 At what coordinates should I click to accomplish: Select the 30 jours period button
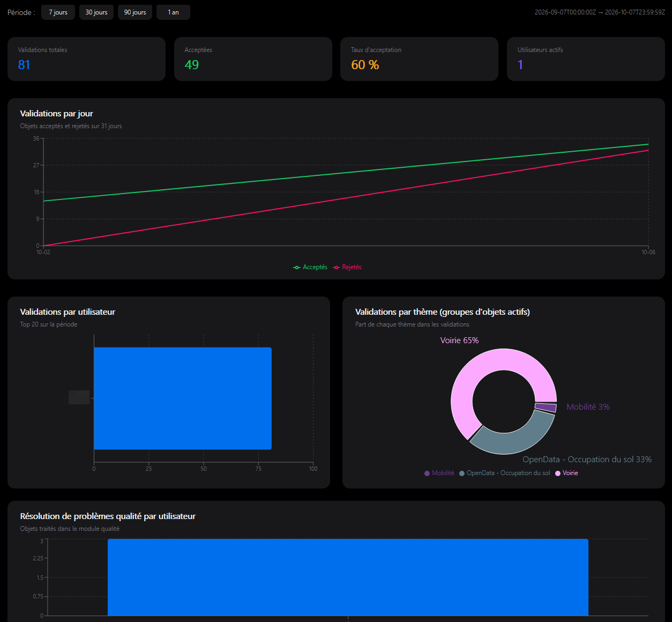coord(96,12)
